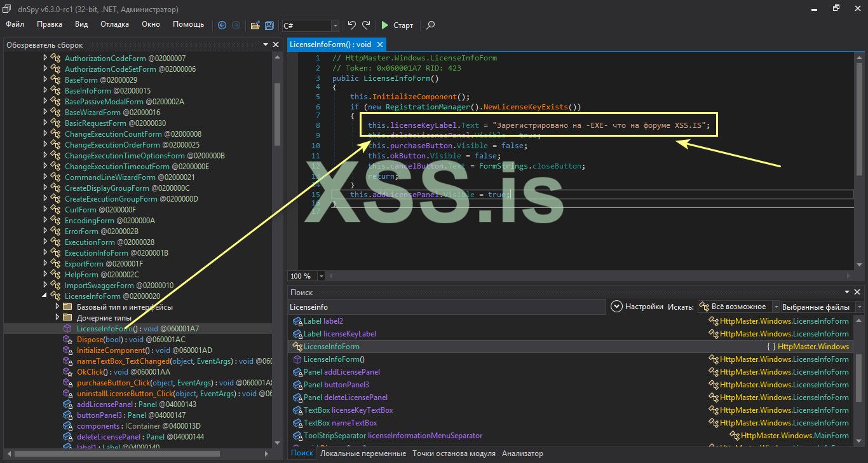Open the C# language dropdown
Screen dimensions: 868x463
click(335, 26)
